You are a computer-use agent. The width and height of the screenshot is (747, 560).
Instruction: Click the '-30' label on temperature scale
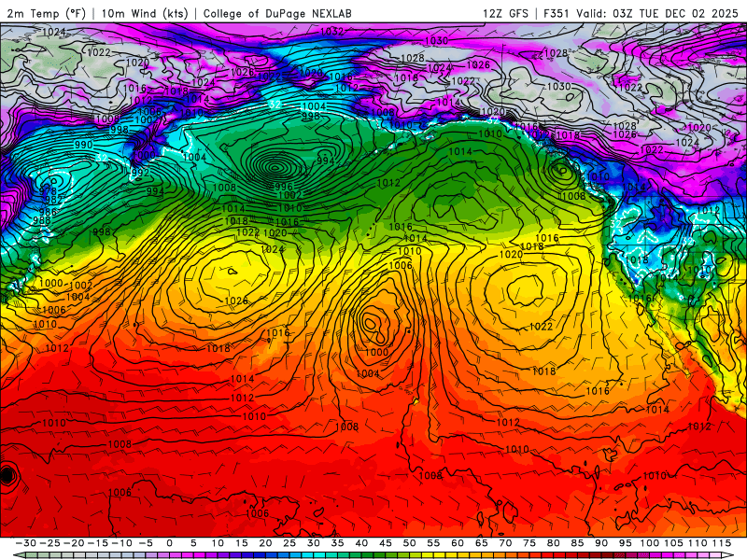26,543
